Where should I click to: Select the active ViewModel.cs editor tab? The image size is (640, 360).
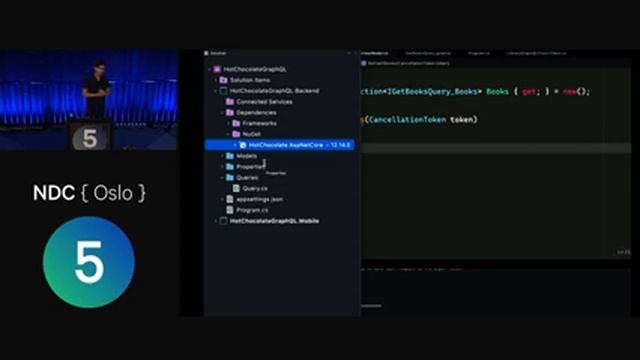pyautogui.click(x=375, y=53)
